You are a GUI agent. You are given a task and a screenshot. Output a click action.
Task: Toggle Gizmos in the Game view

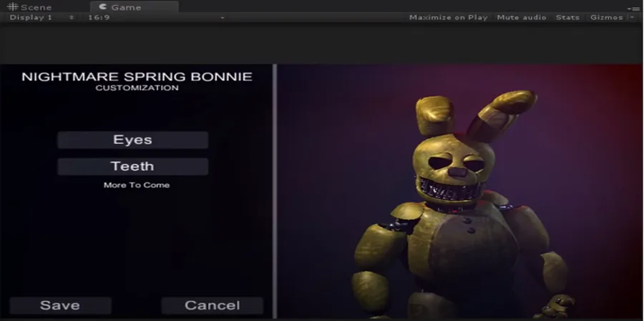(606, 18)
